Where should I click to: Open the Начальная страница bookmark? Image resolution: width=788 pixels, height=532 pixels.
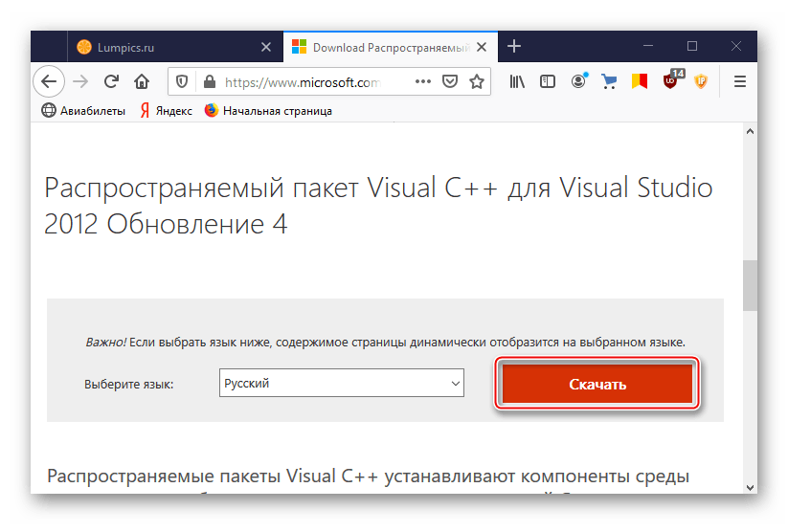click(268, 111)
